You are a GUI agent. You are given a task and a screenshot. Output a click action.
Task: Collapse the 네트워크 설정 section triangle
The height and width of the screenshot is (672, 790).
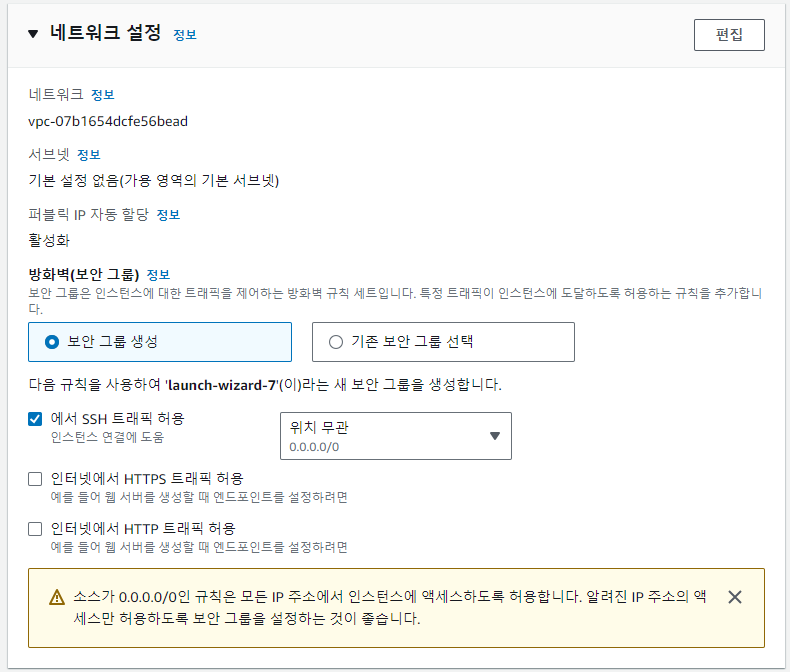pos(33,34)
